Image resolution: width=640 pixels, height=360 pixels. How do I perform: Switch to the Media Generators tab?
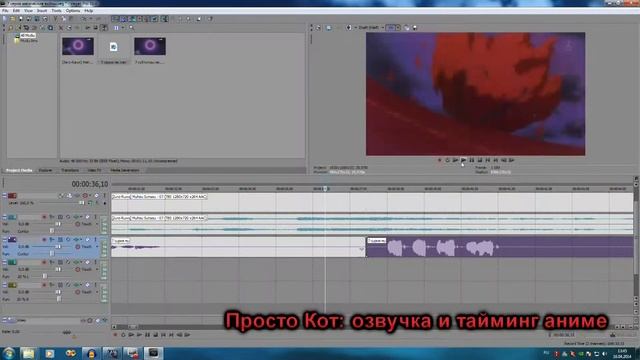point(124,170)
